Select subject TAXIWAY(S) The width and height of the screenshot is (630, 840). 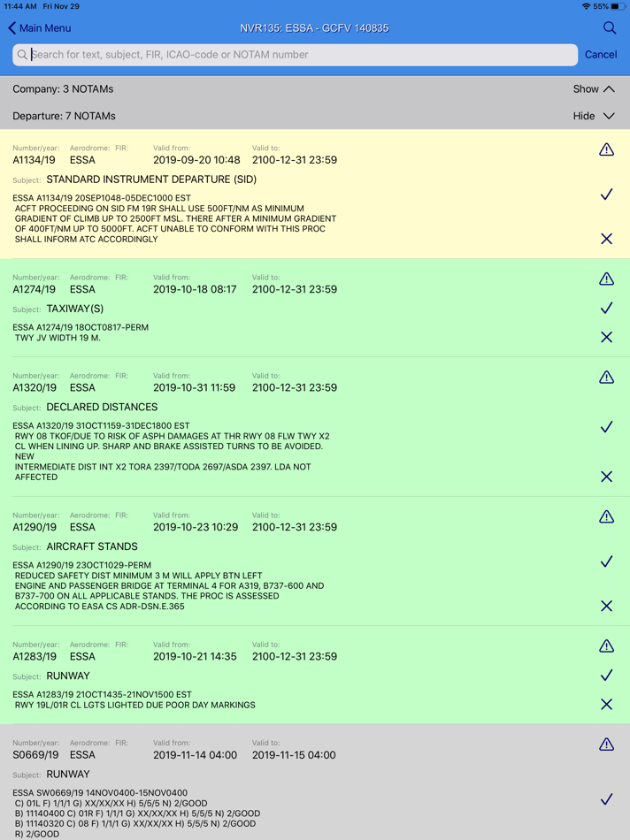pos(75,309)
